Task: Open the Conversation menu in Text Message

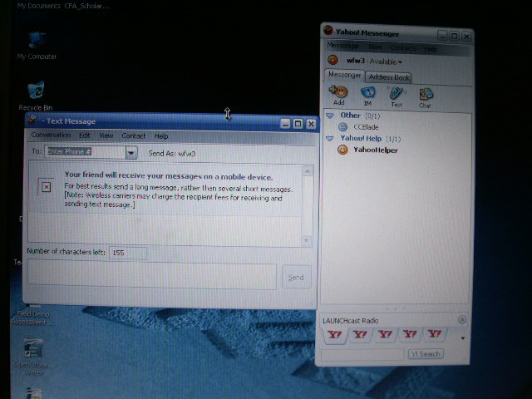Action: click(x=51, y=135)
